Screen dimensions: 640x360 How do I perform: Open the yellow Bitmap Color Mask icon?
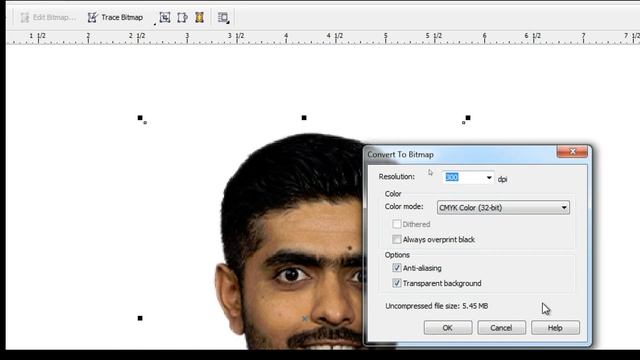pos(199,17)
